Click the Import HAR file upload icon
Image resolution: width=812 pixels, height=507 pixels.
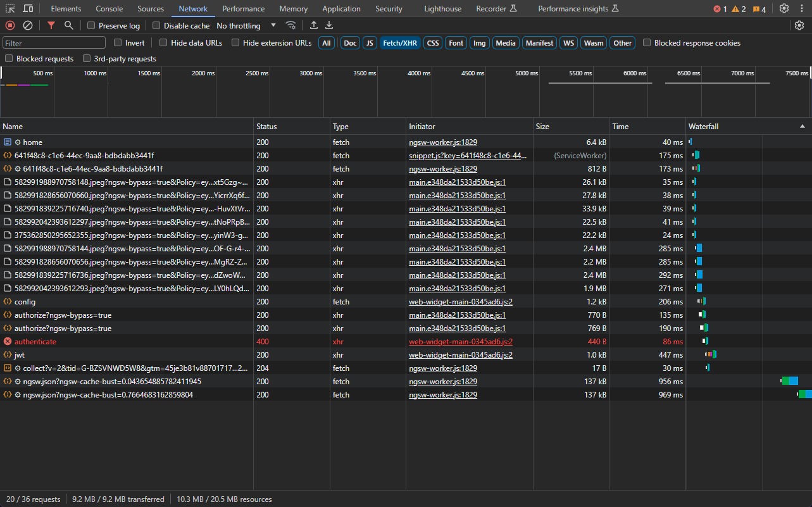tap(313, 25)
